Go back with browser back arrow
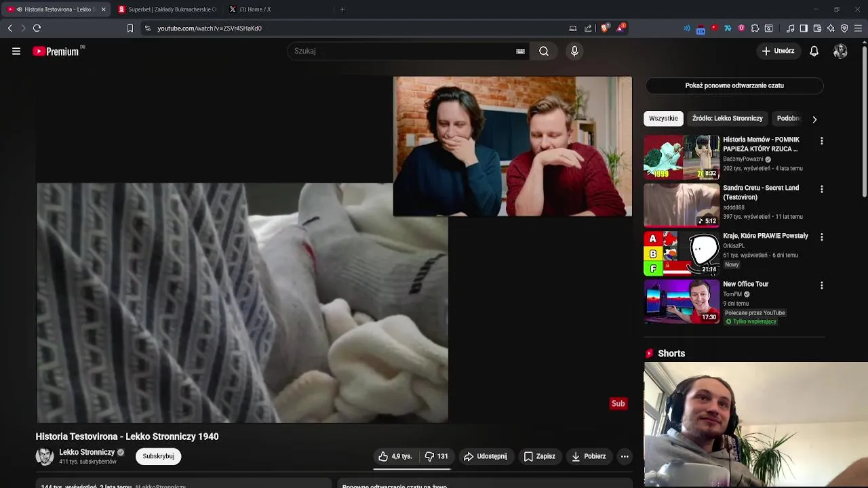 pos(9,28)
